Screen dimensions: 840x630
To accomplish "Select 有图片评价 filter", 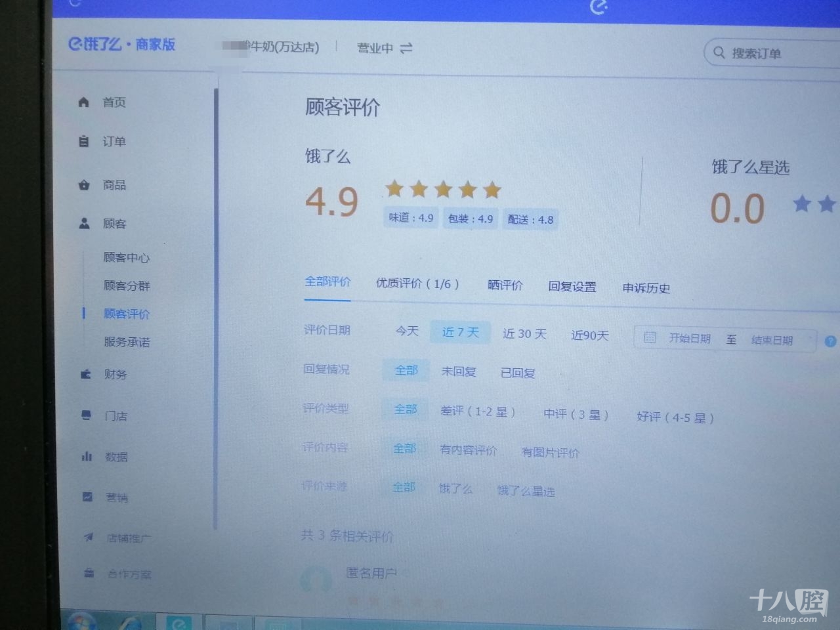I will click(x=550, y=452).
